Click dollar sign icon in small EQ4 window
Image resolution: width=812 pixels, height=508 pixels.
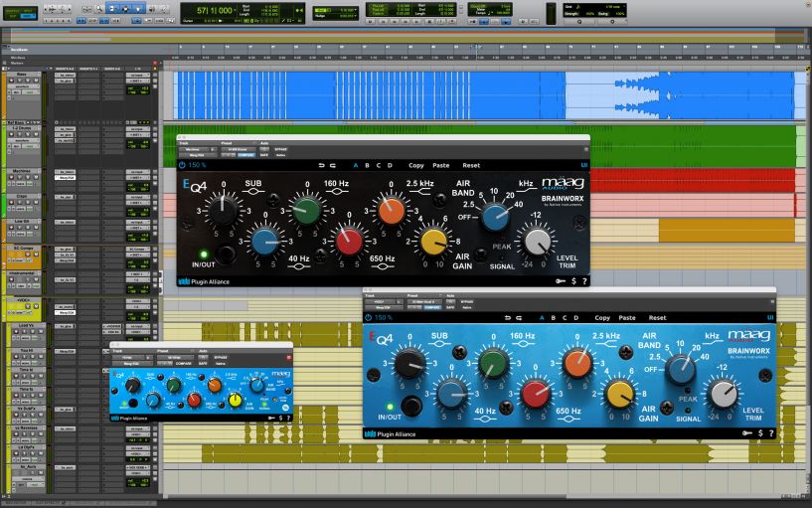click(280, 418)
